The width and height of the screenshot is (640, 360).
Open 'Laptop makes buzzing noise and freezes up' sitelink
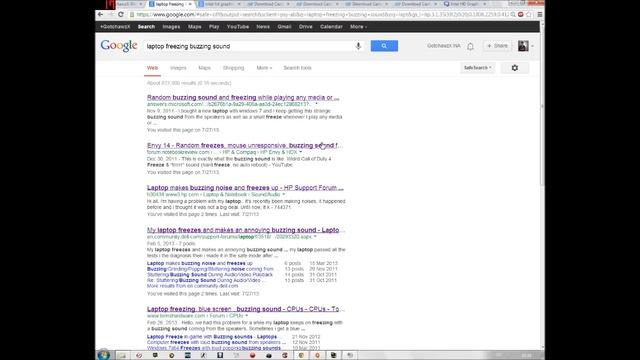(x=200, y=264)
